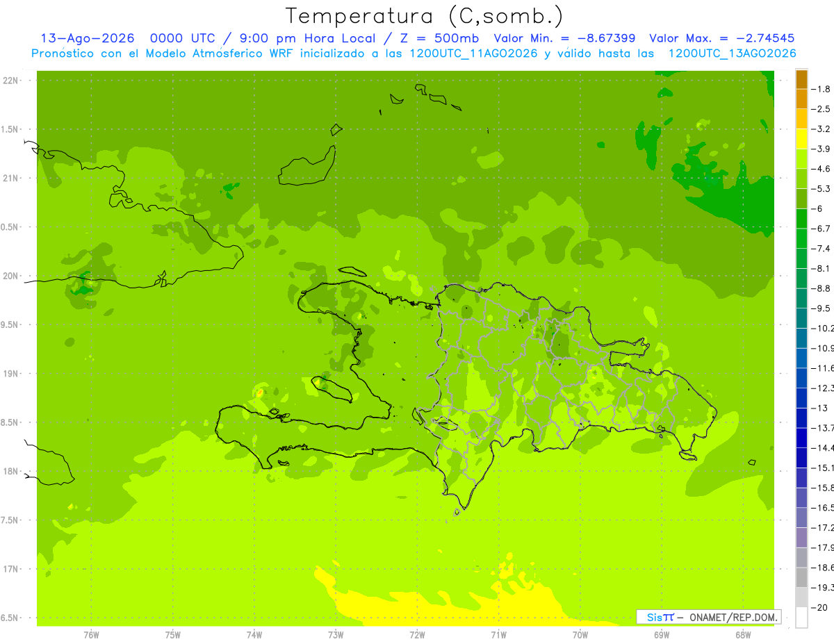This screenshot has width=834, height=644.
Task: Click the '68W' longitude label
Action: point(743,634)
